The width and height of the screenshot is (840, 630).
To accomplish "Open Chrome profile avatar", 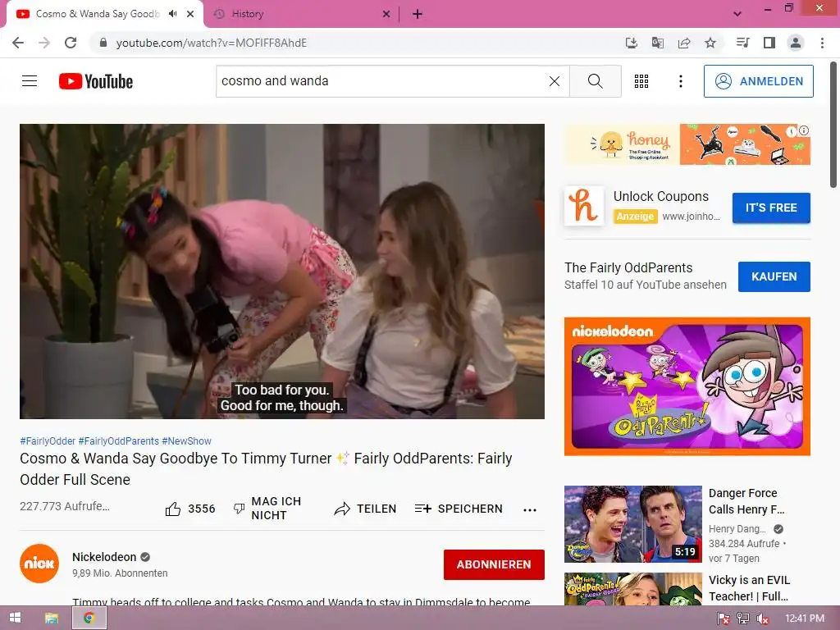I will [796, 43].
